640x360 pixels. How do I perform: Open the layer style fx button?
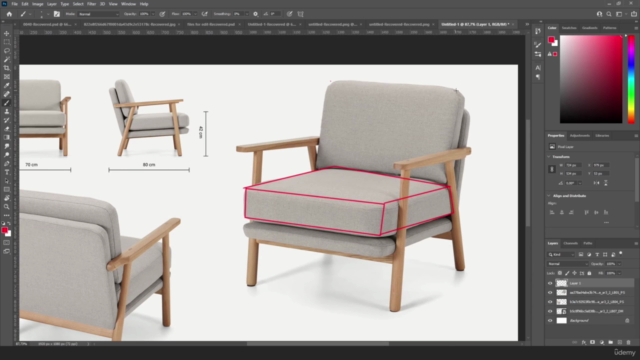pos(584,342)
